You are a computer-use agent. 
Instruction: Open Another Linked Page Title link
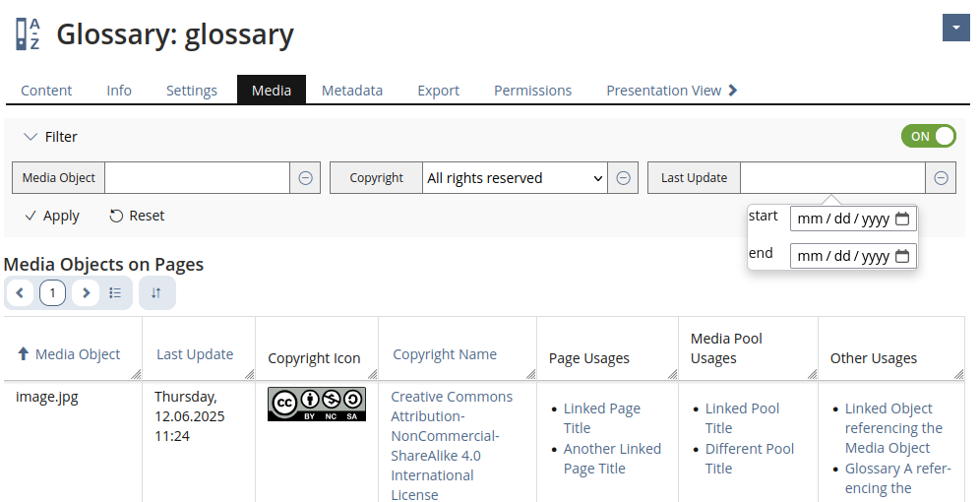click(x=612, y=459)
